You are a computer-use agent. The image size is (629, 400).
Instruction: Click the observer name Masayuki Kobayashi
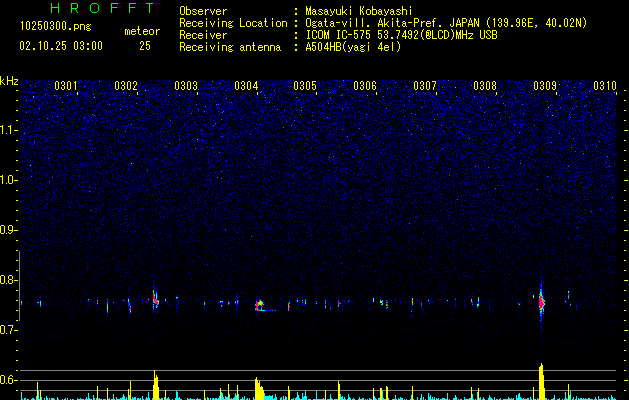[x=359, y=11]
